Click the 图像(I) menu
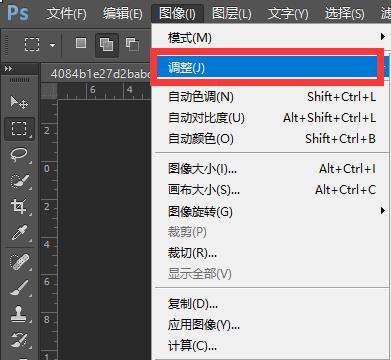391x360 pixels. 177,14
